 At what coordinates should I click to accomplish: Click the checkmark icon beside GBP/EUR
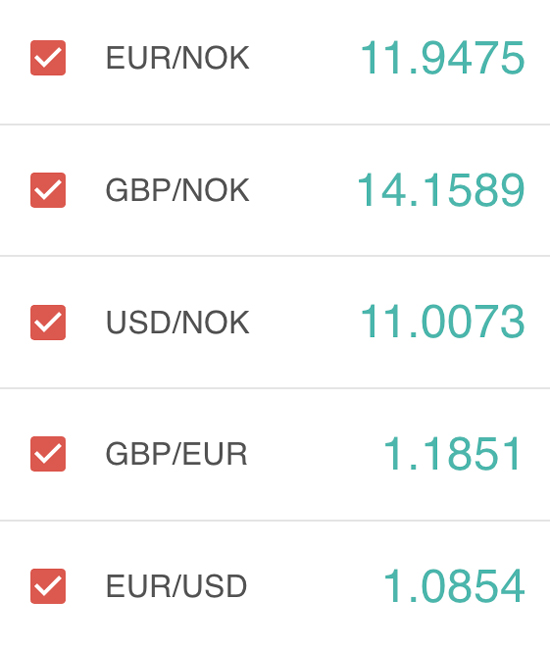(48, 454)
